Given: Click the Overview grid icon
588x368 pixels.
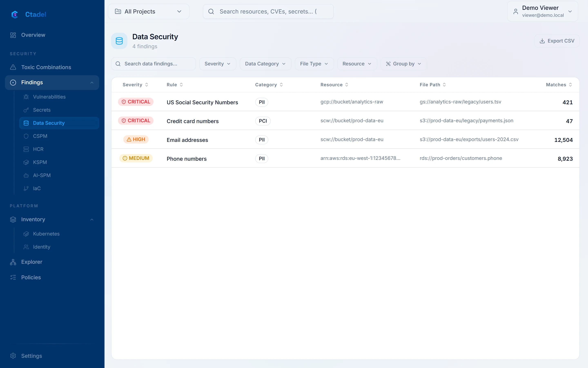Looking at the screenshot, I should [x=13, y=35].
